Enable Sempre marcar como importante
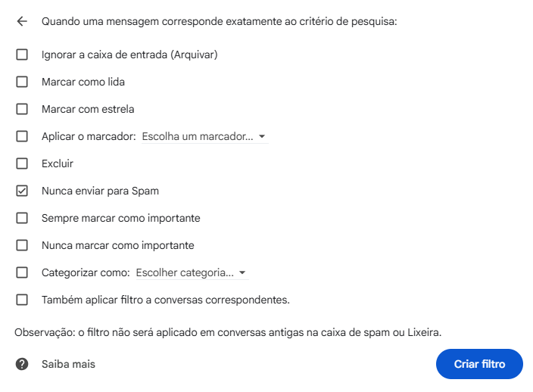This screenshot has width=533, height=392. point(22,218)
